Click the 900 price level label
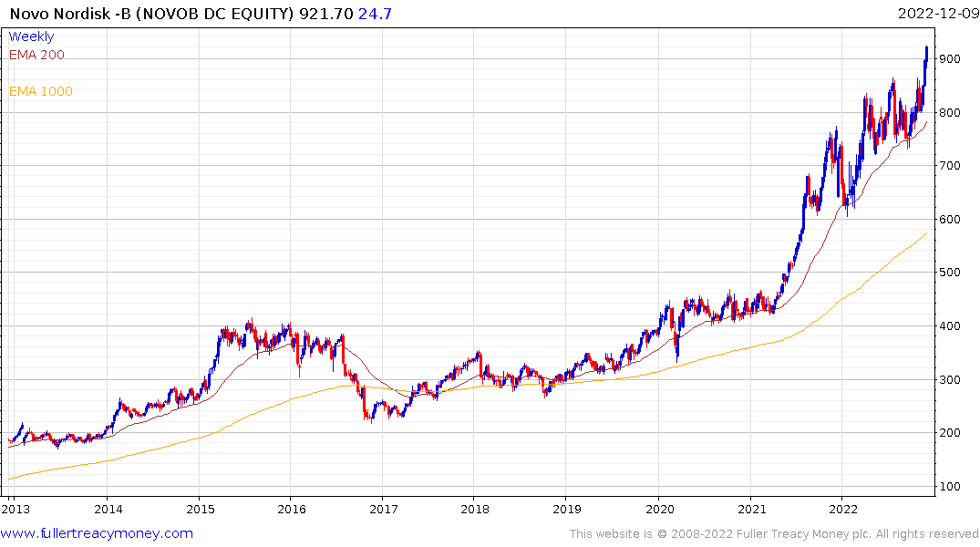This screenshot has height=547, width=980. [x=949, y=59]
